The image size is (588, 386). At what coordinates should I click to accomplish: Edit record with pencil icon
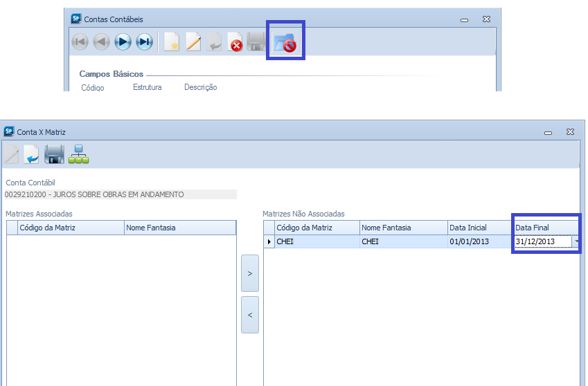193,42
